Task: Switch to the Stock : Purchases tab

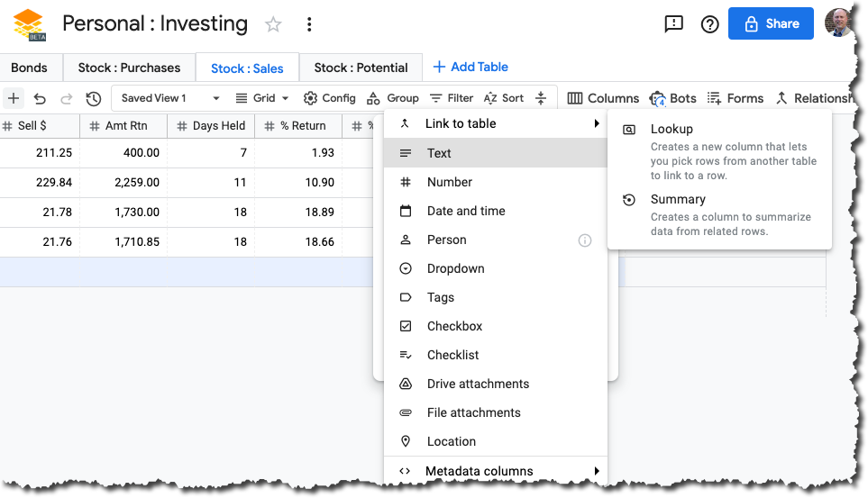Action: point(129,68)
